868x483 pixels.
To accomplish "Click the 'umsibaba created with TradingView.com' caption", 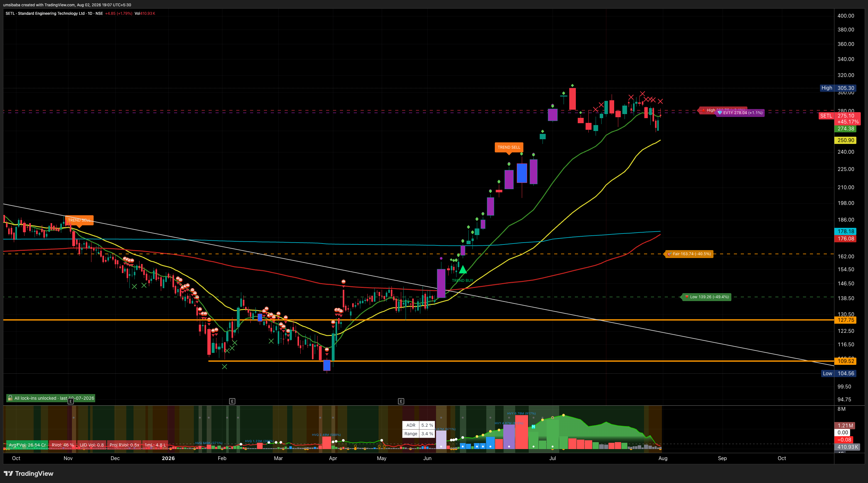I will coord(39,5).
